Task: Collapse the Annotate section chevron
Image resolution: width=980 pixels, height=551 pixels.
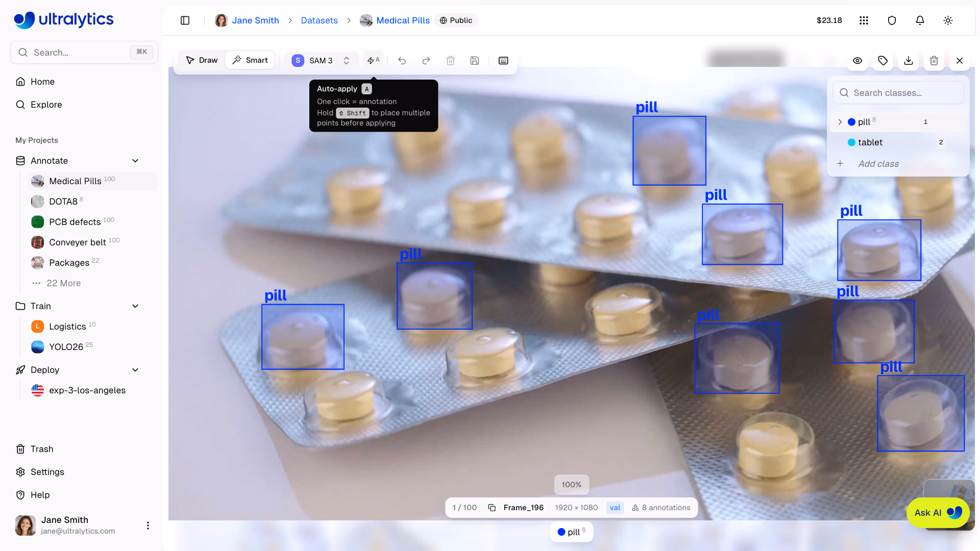Action: point(135,161)
